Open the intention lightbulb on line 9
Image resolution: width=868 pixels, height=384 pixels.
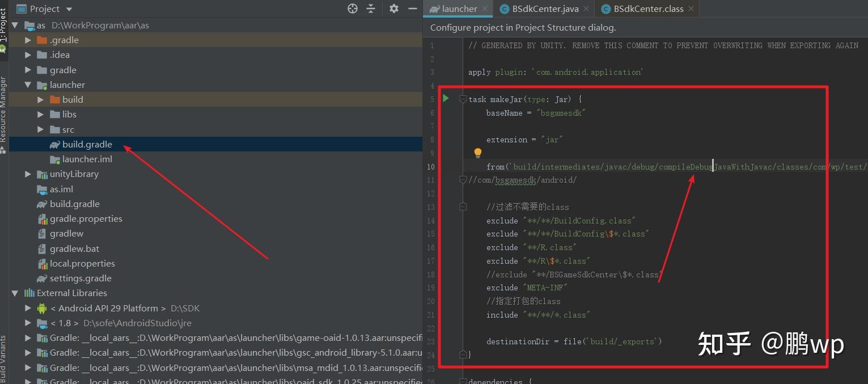click(477, 152)
